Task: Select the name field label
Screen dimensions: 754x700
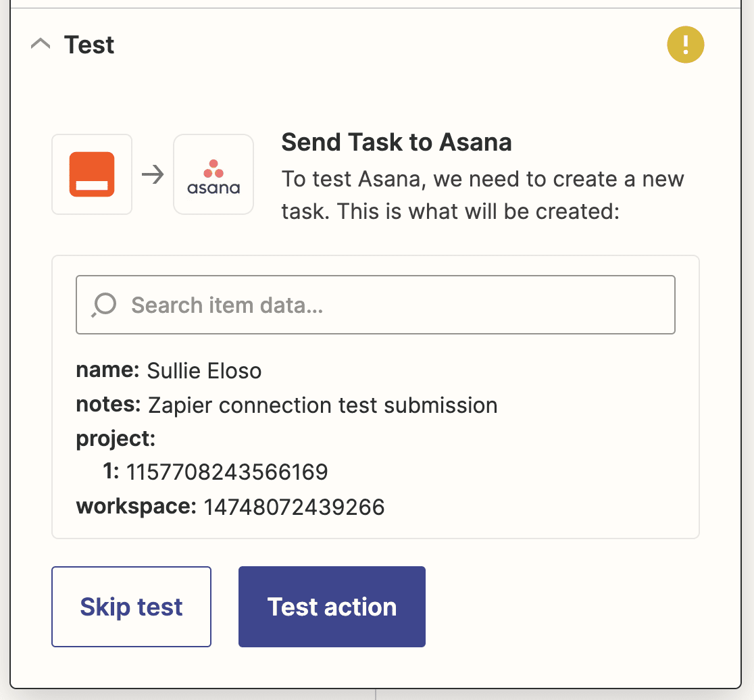Action: coord(107,370)
